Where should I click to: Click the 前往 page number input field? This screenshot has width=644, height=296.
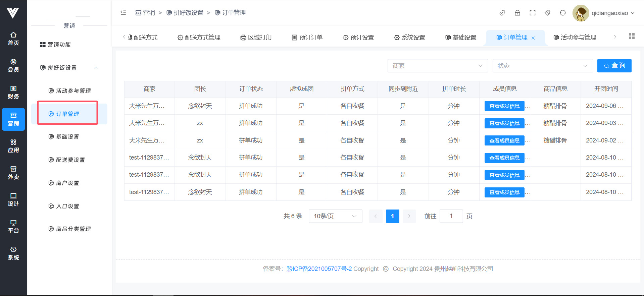coord(451,216)
